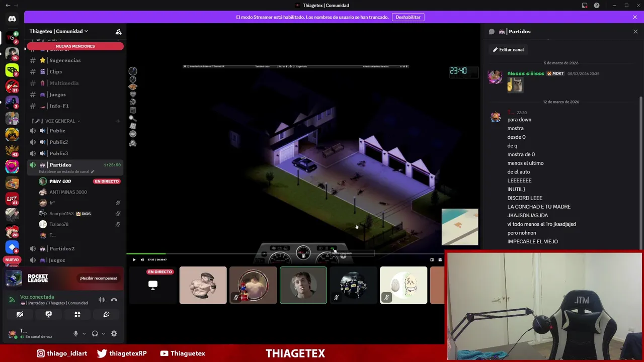644x362 pixels.
Task: Join the Public voice channel
Action: 75,131
